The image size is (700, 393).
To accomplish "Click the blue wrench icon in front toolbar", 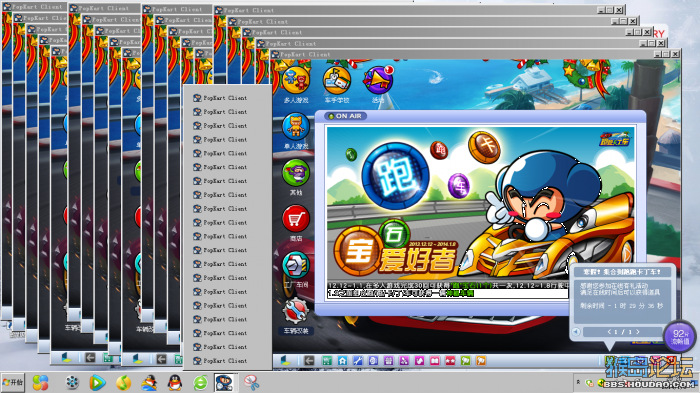I will (x=358, y=360).
